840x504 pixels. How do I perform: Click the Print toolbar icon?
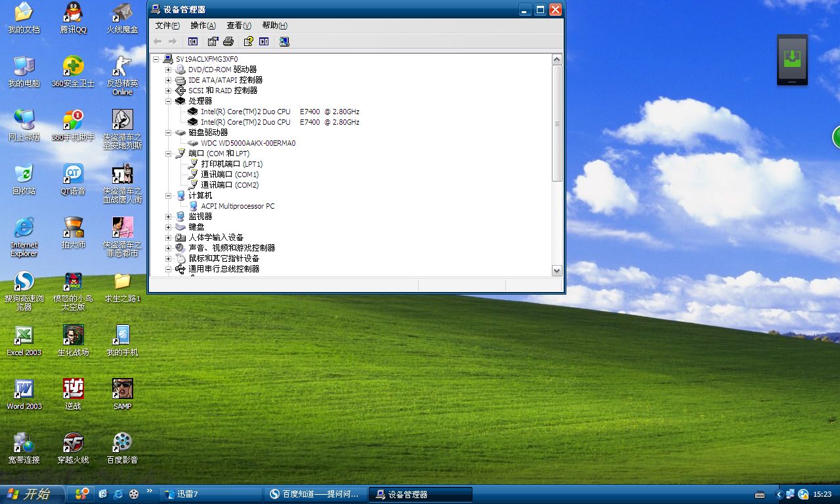(228, 41)
